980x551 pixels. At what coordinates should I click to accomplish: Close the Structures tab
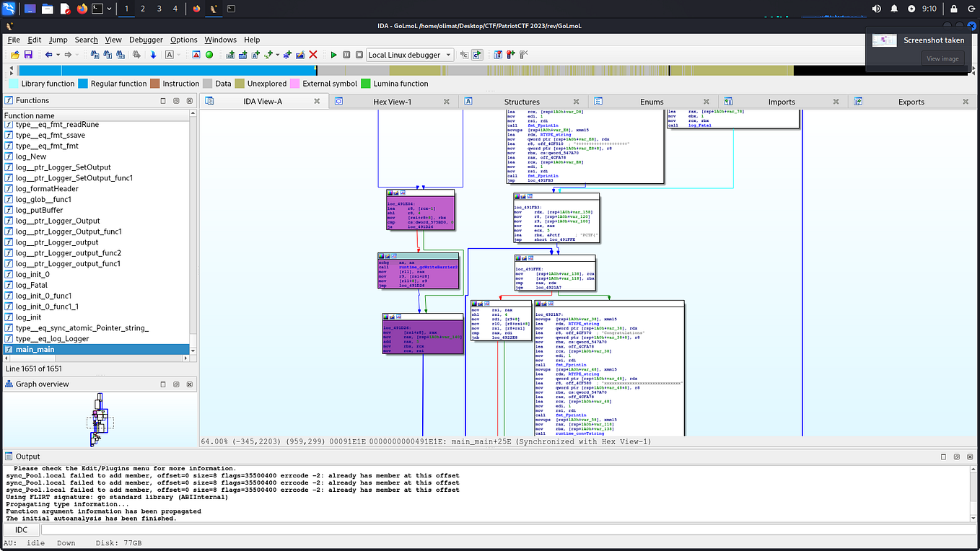(x=576, y=102)
